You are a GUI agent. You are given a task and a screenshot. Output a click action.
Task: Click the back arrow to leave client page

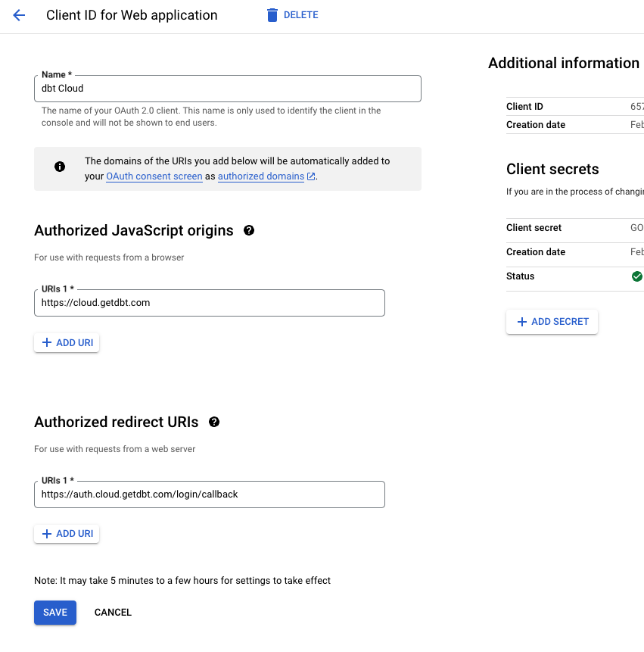[18, 14]
